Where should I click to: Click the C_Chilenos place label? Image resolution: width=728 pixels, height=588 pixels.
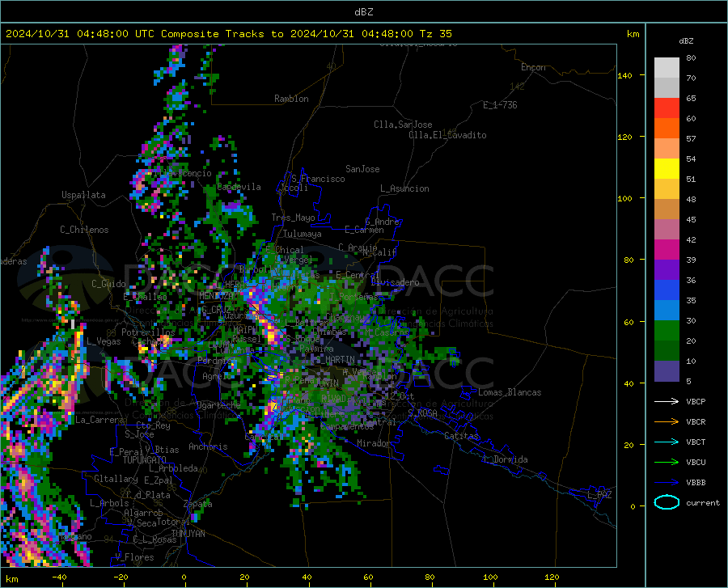[x=84, y=230]
